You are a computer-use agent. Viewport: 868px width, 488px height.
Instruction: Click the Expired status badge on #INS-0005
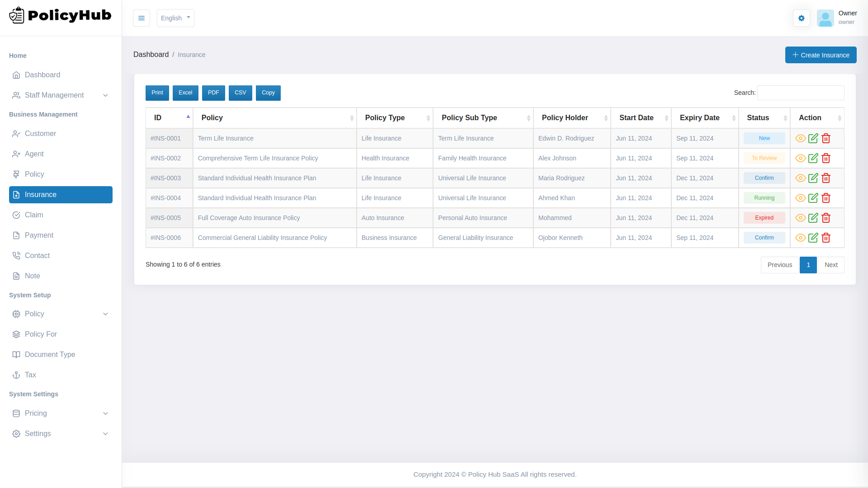764,218
